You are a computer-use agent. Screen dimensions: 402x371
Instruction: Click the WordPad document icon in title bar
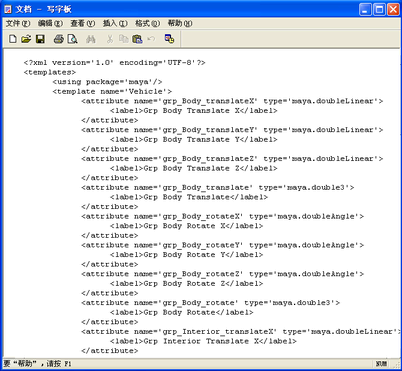click(8, 9)
